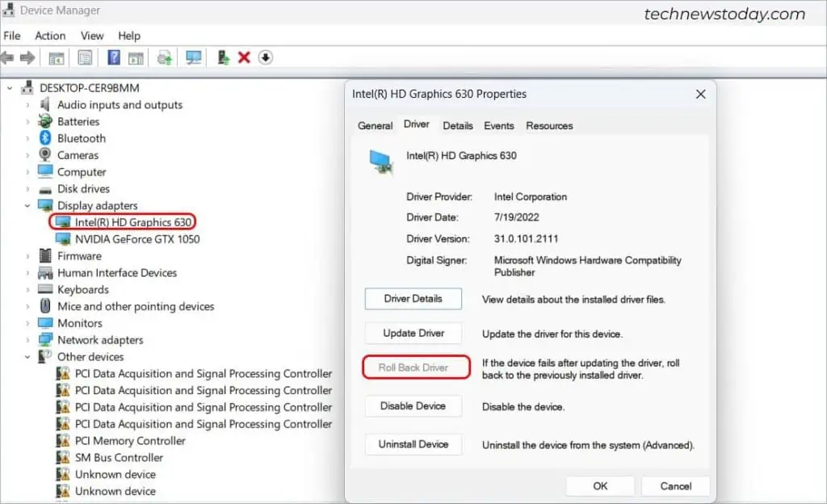Select the PCI Memory Controller item
This screenshot has height=504, width=827.
[130, 441]
